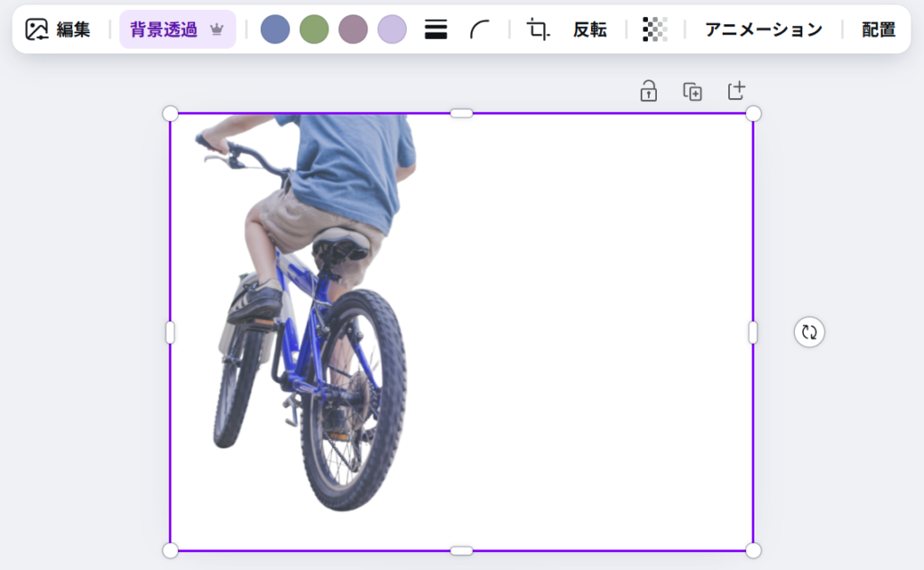924x570 pixels.
Task: Open the transparency checkerboard icon
Action: pyautogui.click(x=655, y=30)
